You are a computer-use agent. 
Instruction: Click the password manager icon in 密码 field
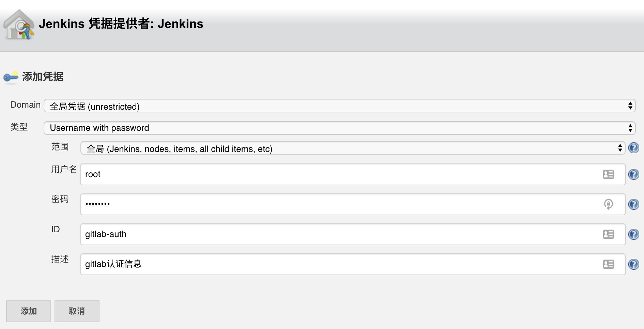tap(608, 204)
